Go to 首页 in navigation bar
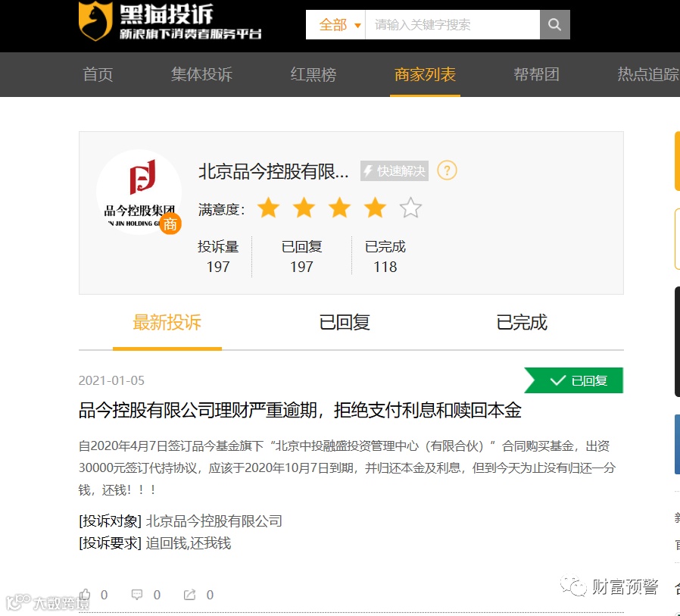Screen dimensions: 680x616 pos(98,74)
